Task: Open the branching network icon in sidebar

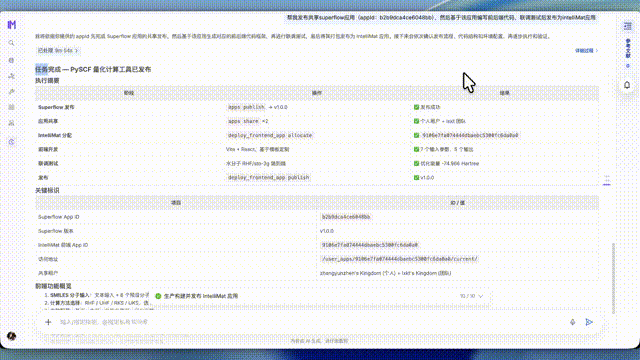Action: click(11, 76)
